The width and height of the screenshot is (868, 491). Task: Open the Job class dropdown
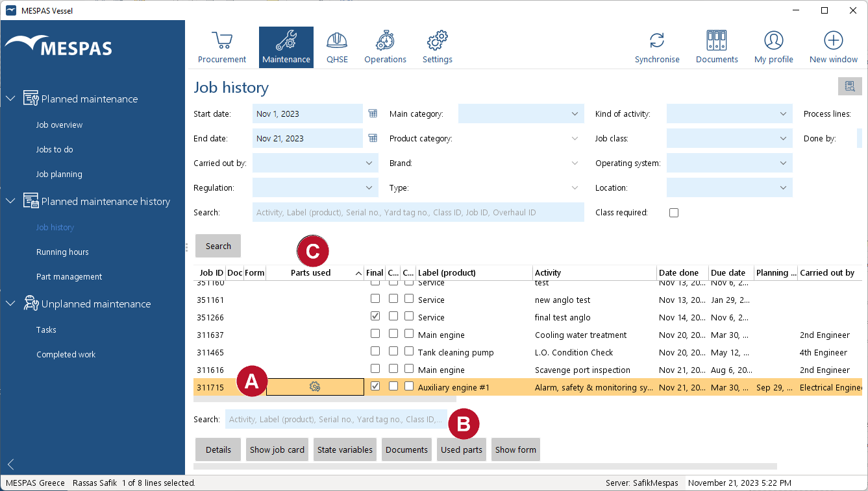click(729, 138)
